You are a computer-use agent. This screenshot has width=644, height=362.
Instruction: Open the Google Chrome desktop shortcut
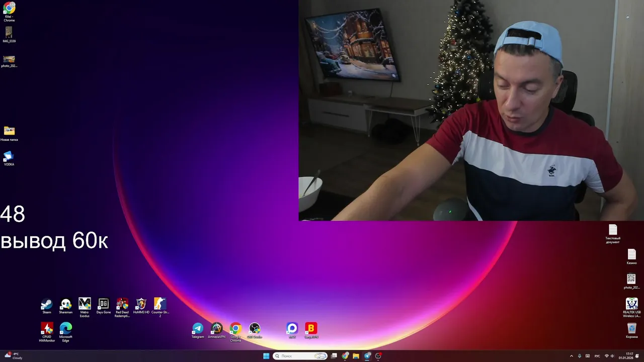(x=235, y=332)
